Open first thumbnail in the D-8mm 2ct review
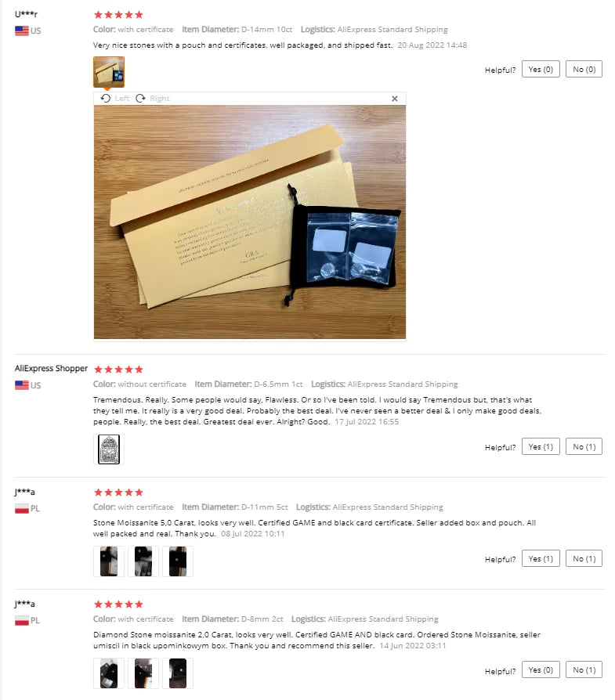The height and width of the screenshot is (700, 615). click(109, 673)
